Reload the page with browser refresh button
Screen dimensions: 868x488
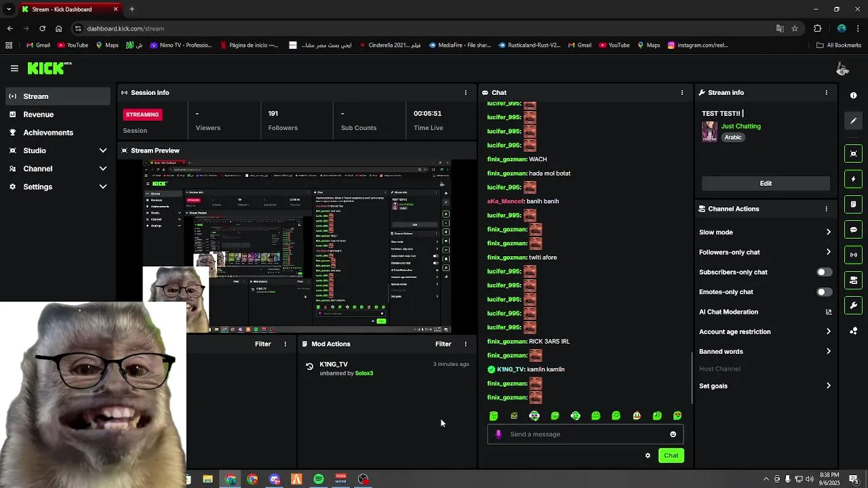[42, 28]
